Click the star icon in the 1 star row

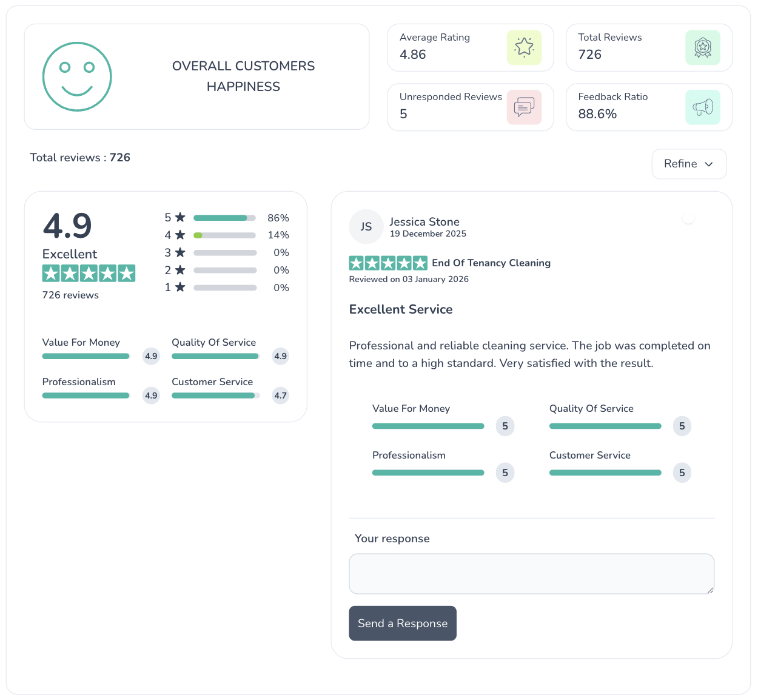pyautogui.click(x=180, y=288)
